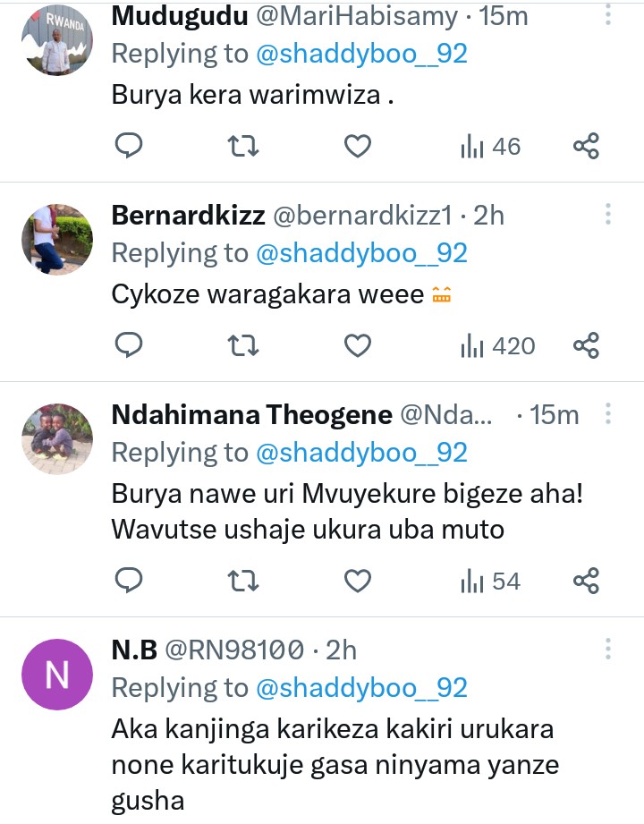Share Bernardkizz's tweet
The height and width of the screenshot is (824, 644).
[585, 345]
